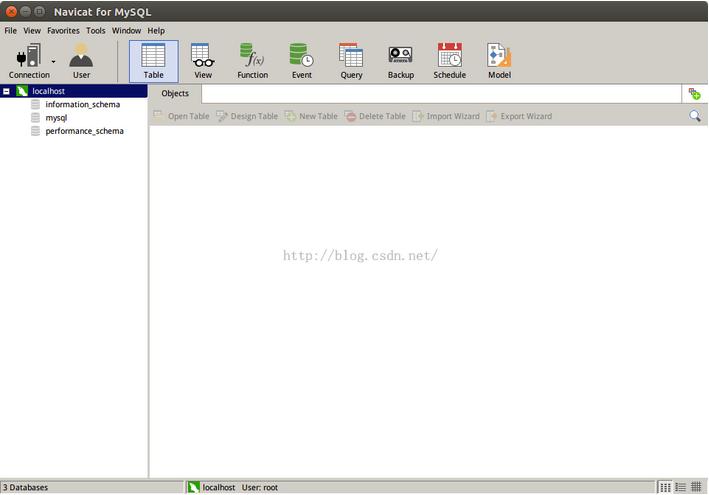Image resolution: width=709 pixels, height=495 pixels.
Task: Click the New Table button
Action: click(x=311, y=116)
